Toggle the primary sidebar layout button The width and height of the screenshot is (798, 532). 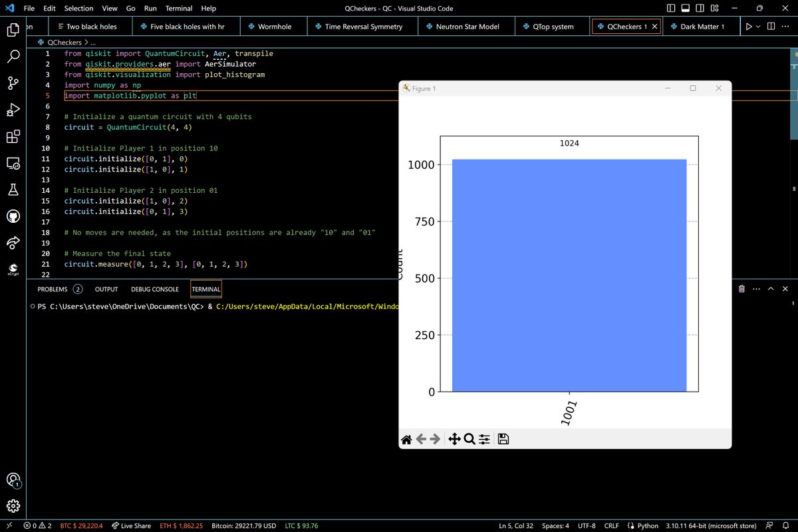point(671,9)
